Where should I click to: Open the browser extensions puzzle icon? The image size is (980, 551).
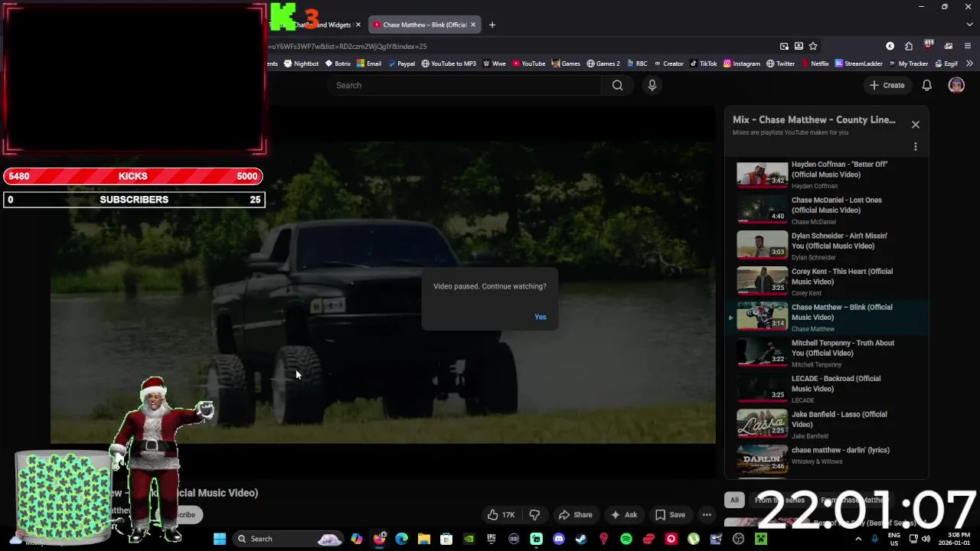[908, 46]
